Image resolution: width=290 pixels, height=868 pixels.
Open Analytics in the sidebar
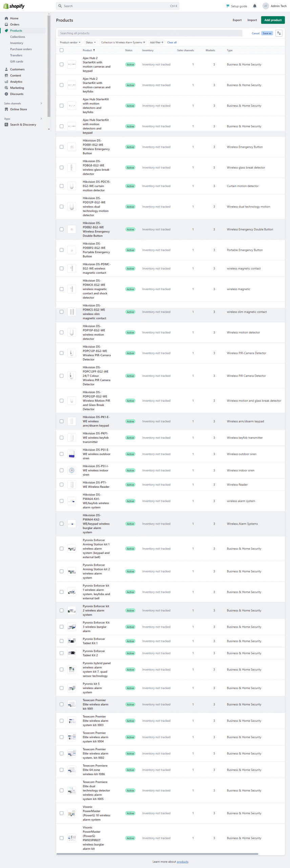(16, 82)
